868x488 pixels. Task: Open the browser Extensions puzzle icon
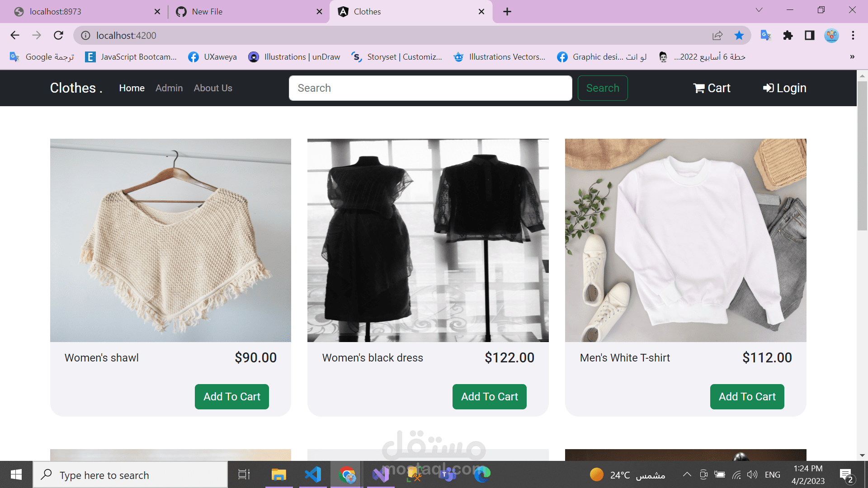(x=788, y=35)
